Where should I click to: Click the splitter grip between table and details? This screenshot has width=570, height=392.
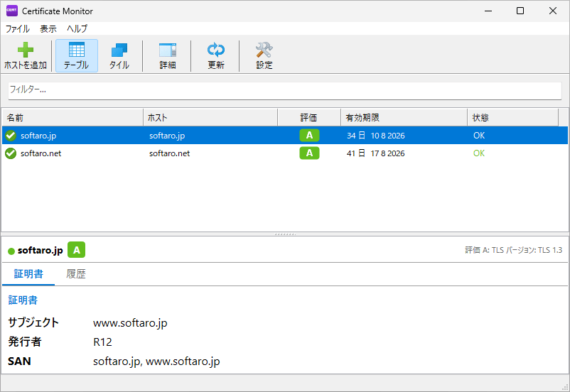285,234
